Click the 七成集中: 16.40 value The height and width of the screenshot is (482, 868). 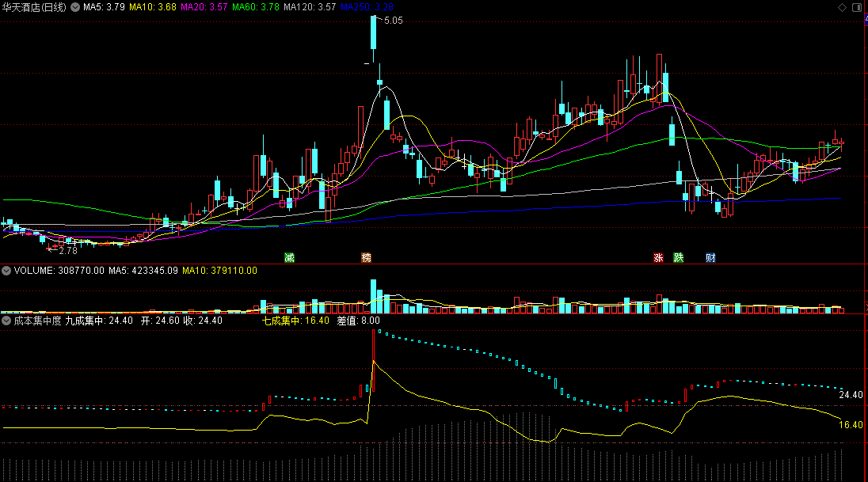click(295, 321)
